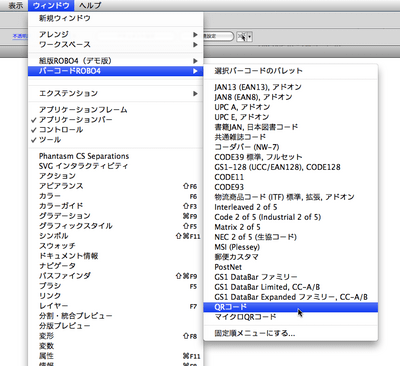The image size is (400, 366).
Task: Open the 属性 panel
Action: point(115,356)
